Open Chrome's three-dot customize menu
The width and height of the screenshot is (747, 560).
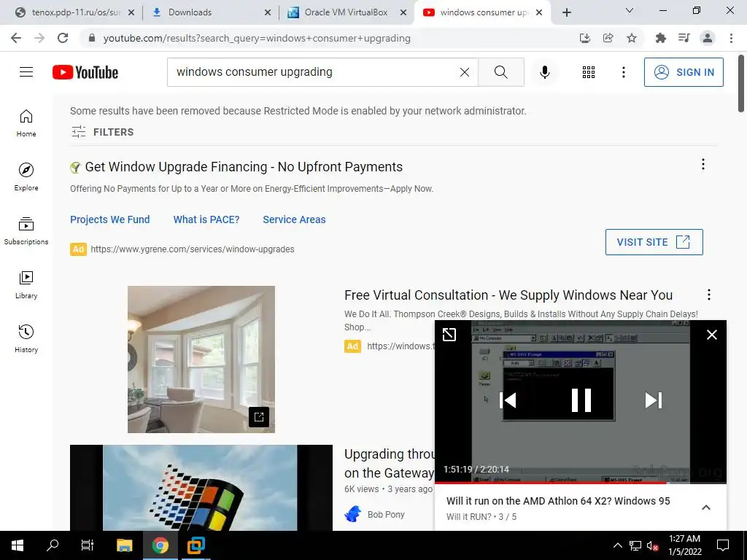coord(731,38)
